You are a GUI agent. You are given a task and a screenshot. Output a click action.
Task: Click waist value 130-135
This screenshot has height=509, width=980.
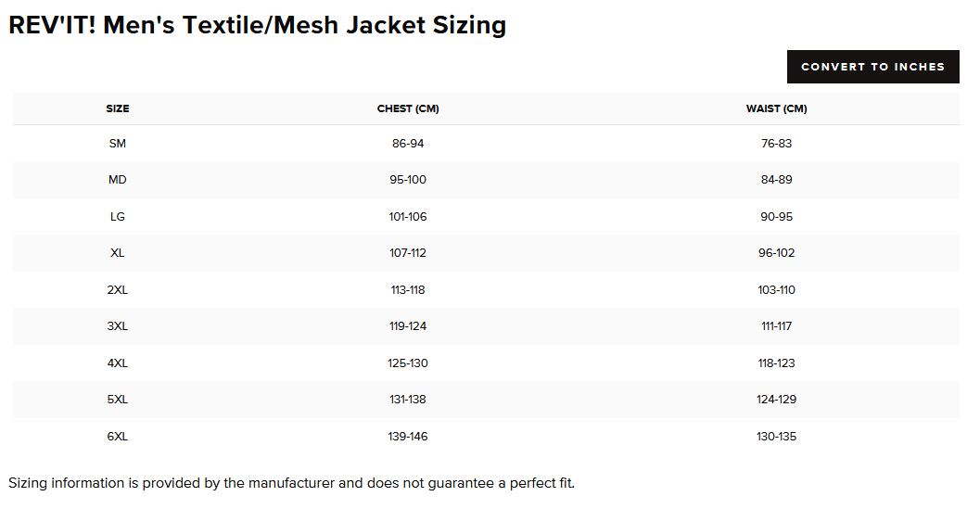click(776, 437)
